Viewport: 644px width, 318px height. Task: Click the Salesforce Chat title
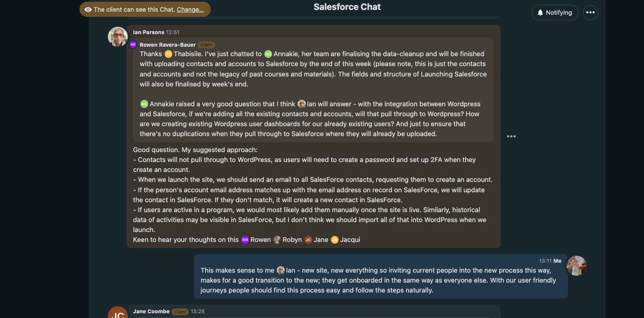tap(347, 7)
